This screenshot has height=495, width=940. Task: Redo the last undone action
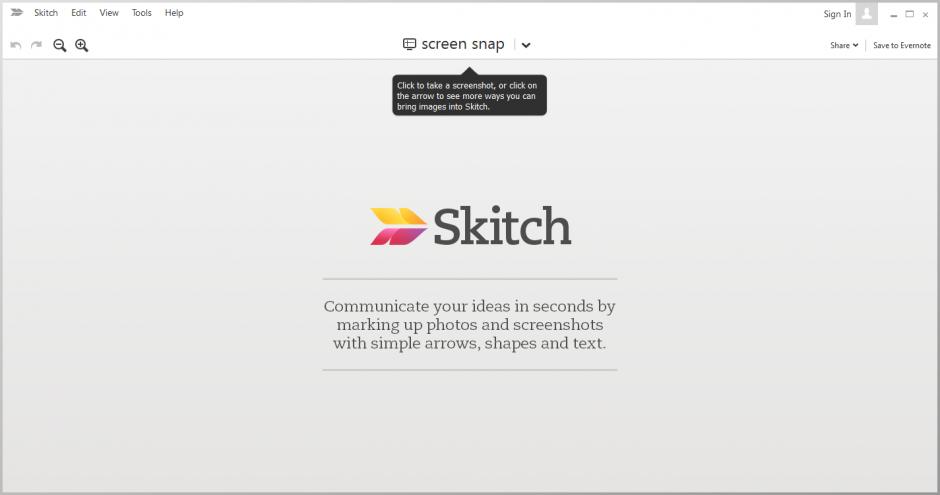pyautogui.click(x=37, y=45)
